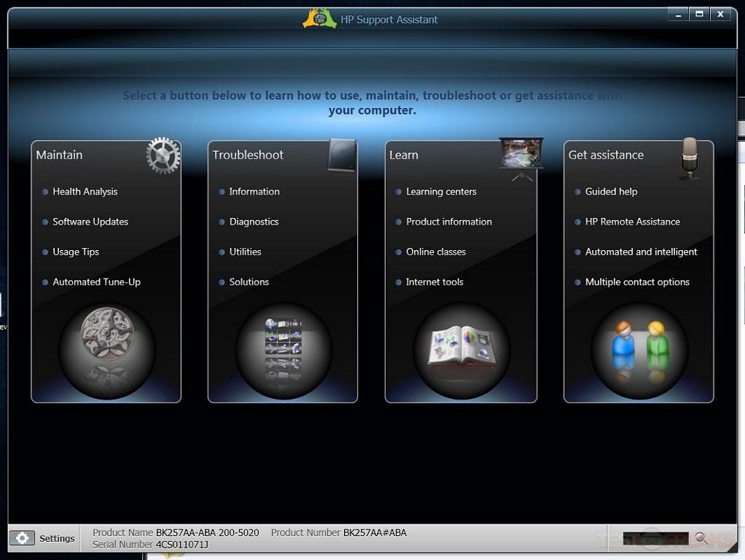The image size is (745, 560).
Task: Click the gear icon on Maintain panel
Action: (x=163, y=156)
